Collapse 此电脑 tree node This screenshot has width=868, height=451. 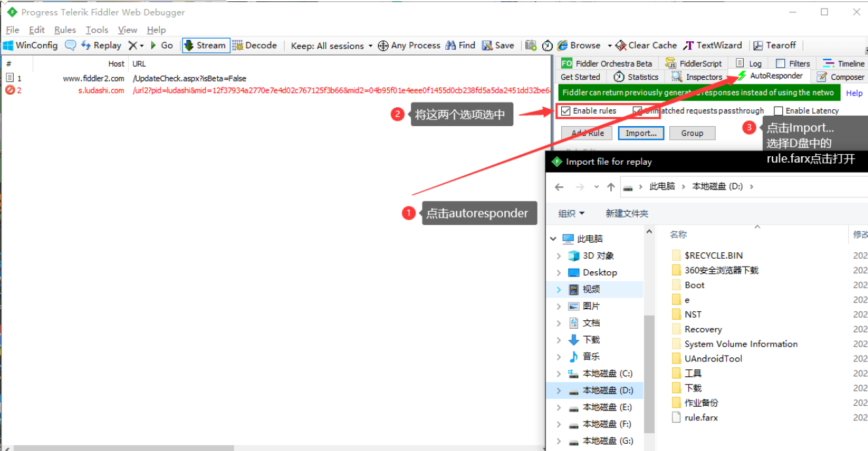coord(553,239)
